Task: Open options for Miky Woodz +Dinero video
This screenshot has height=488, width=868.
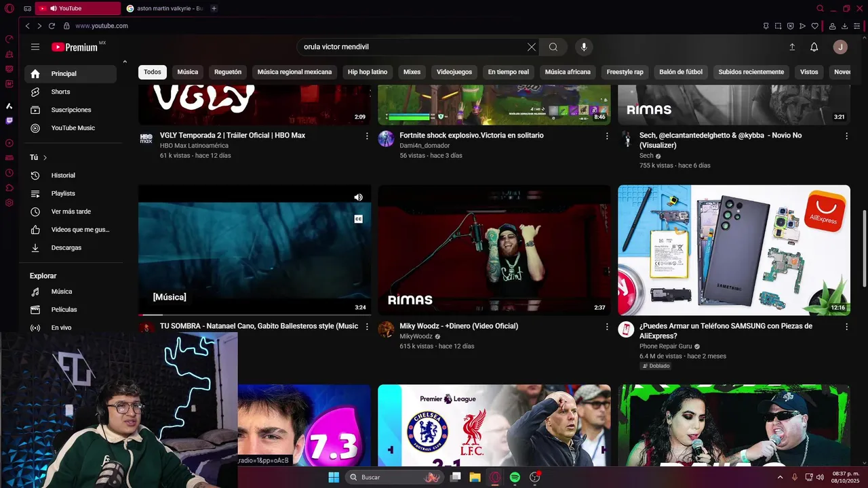Action: coord(607,326)
